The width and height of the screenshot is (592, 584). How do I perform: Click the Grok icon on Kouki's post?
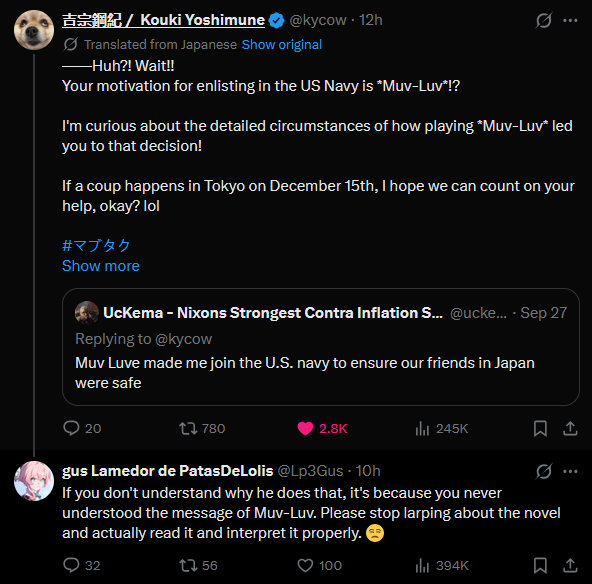(x=544, y=20)
